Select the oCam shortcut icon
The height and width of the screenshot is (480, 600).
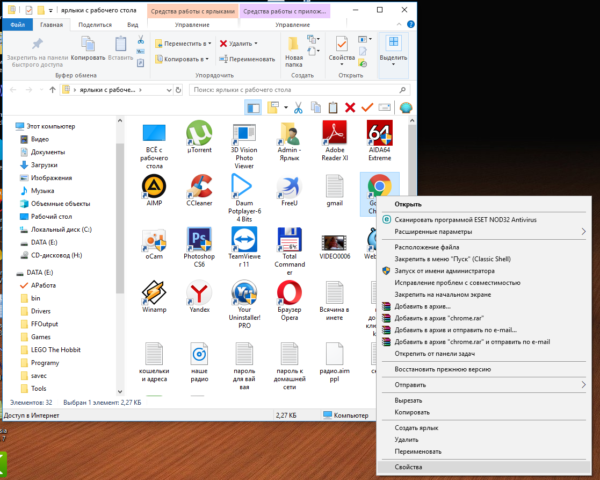pos(154,240)
